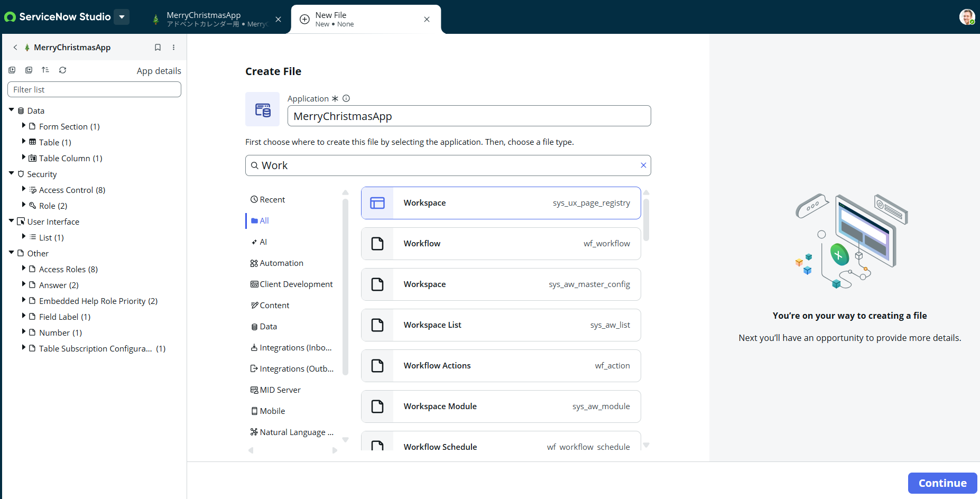Select the All category

(260, 220)
